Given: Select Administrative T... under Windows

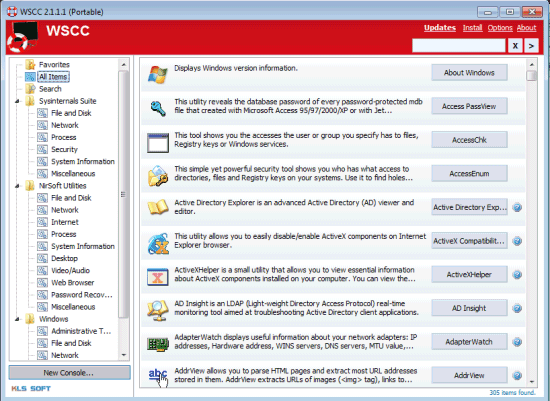Looking at the screenshot, I should 81,331.
